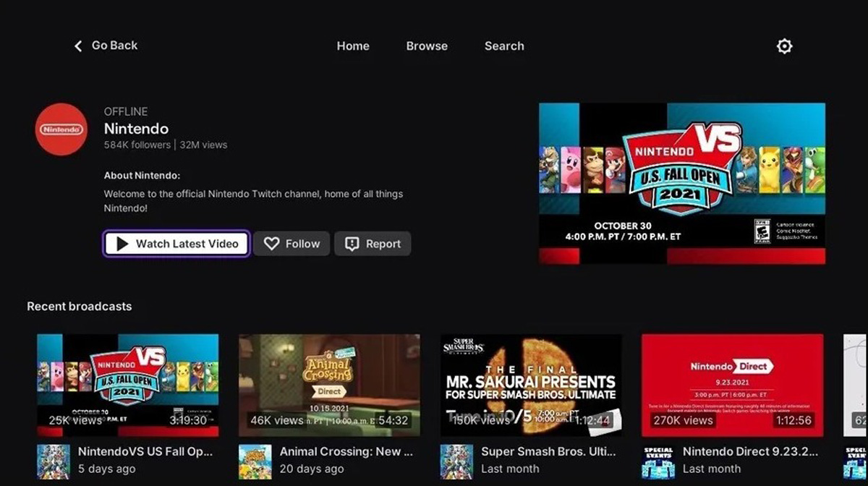868x486 pixels.
Task: Click the partially visible fifth broadcast thumbnail
Action: [855, 385]
